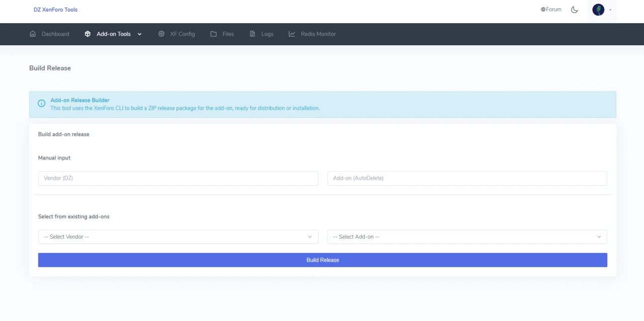644x321 pixels.
Task: Expand the Add-on Tools menu chevron
Action: 140,34
